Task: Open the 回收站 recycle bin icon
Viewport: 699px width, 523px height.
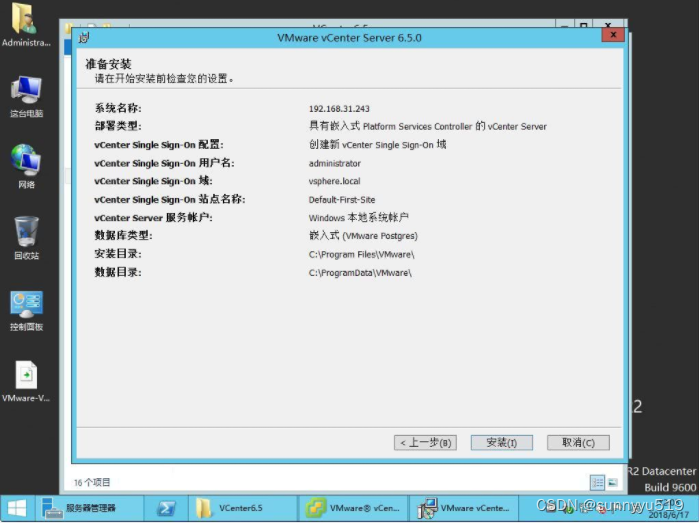Action: pyautogui.click(x=26, y=238)
